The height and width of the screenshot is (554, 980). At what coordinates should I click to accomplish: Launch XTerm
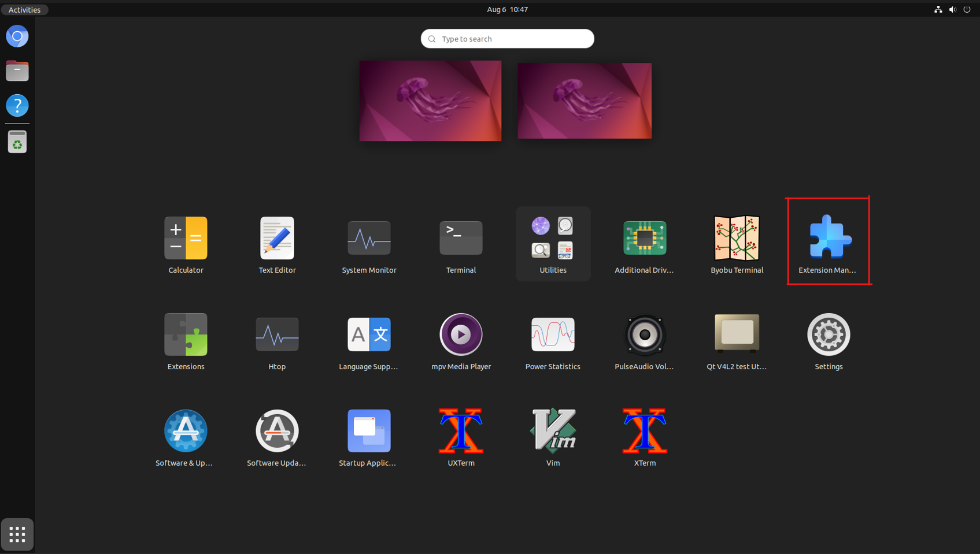tap(645, 437)
